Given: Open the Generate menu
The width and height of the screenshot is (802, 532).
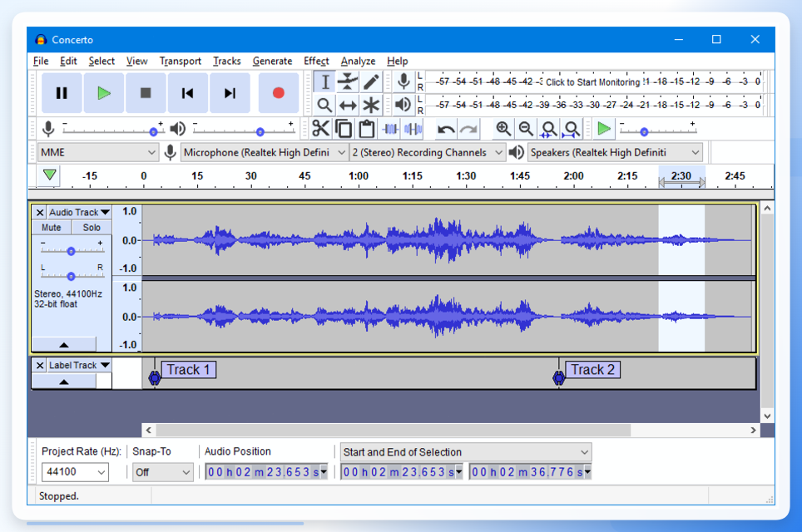Looking at the screenshot, I should tap(272, 61).
